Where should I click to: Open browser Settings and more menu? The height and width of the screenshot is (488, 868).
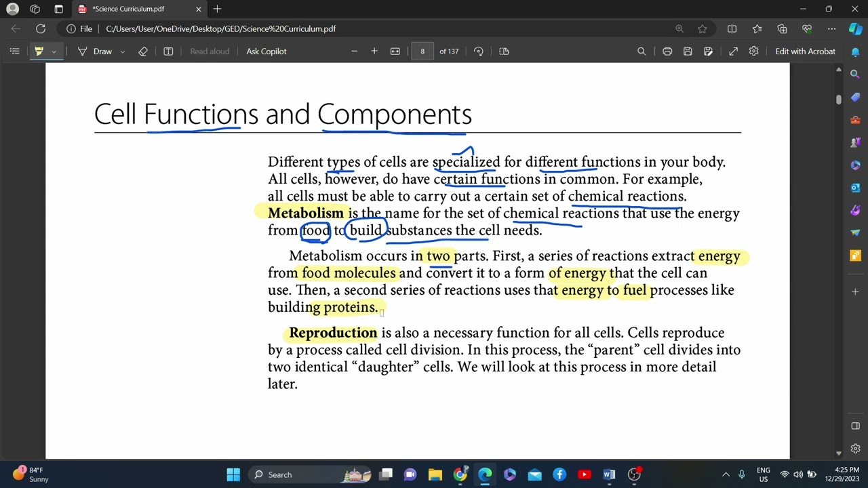click(x=832, y=28)
